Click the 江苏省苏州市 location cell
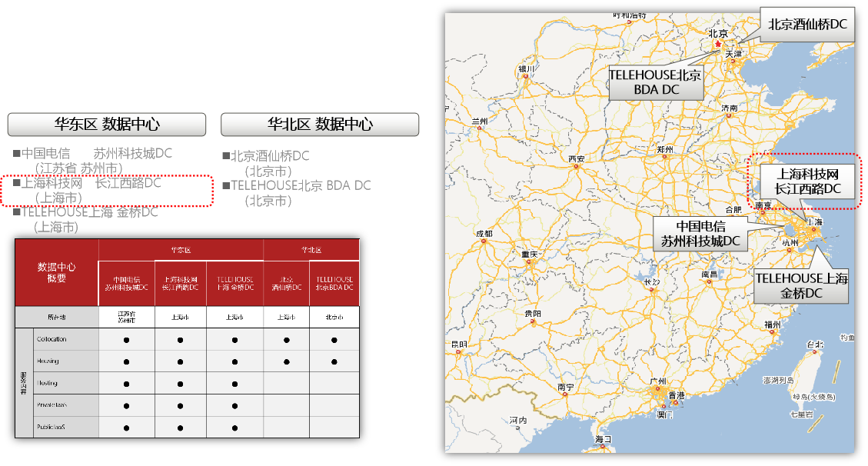The image size is (868, 466). click(127, 317)
